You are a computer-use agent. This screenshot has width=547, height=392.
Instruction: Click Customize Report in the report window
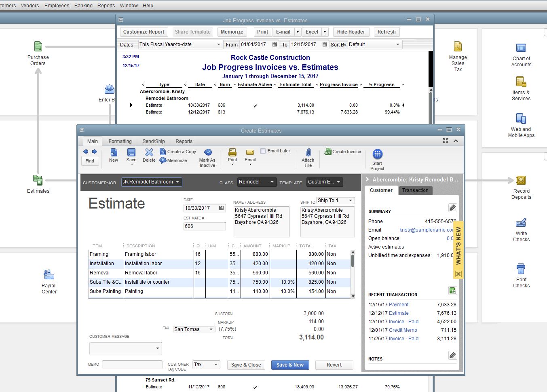pyautogui.click(x=144, y=32)
